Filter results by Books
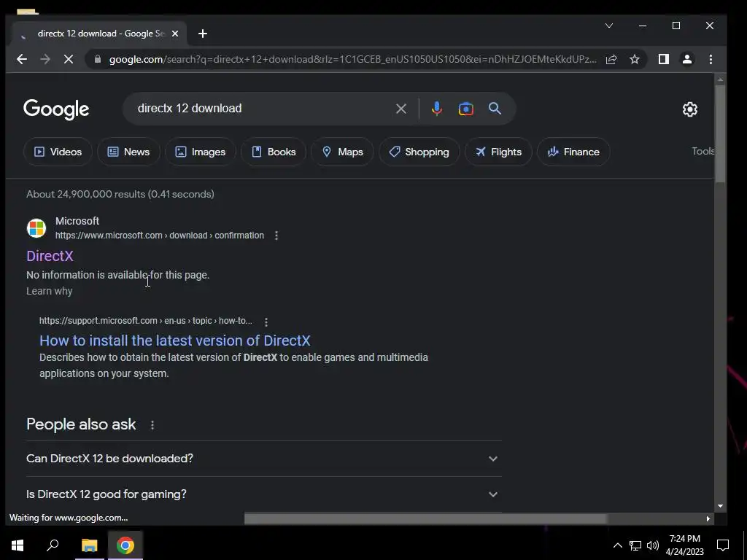This screenshot has height=560, width=747. pos(274,152)
